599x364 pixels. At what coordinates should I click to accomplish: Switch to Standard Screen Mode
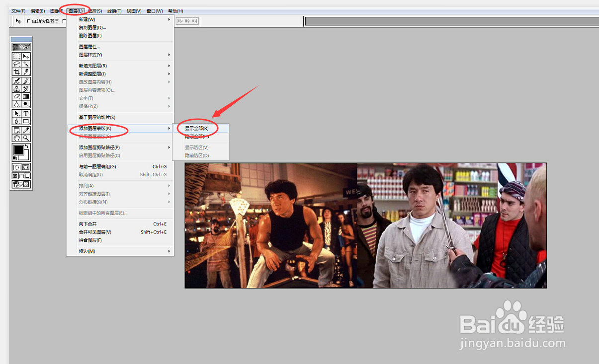(x=15, y=175)
